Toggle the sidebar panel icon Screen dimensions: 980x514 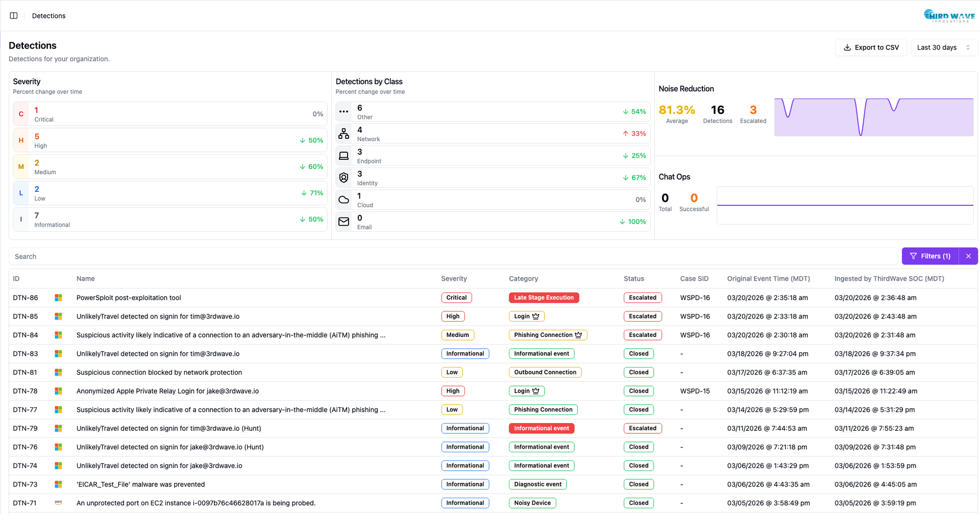[x=14, y=16]
